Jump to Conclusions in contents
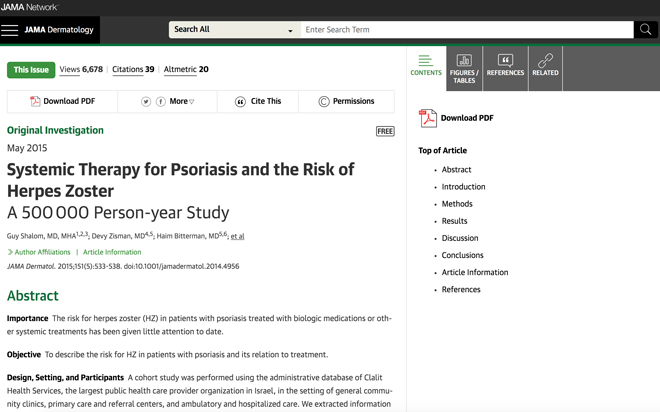 coord(463,255)
